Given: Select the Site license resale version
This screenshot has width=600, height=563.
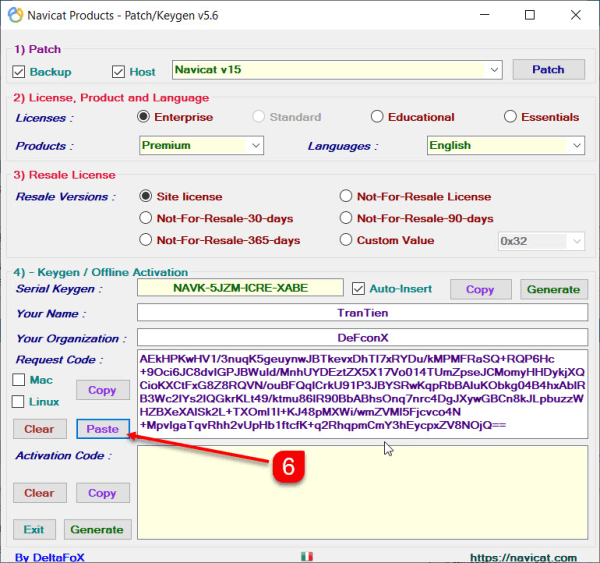Looking at the screenshot, I should pyautogui.click(x=145, y=196).
